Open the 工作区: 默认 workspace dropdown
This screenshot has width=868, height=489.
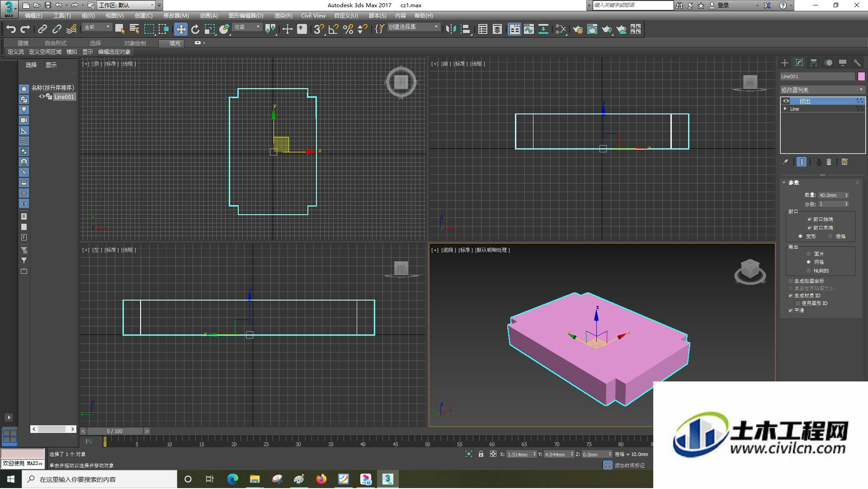[x=127, y=5]
